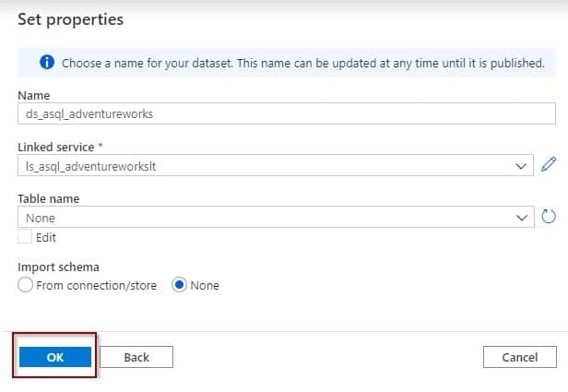This screenshot has height=392, width=568.
Task: Click the blue information icon in the banner
Action: click(47, 63)
